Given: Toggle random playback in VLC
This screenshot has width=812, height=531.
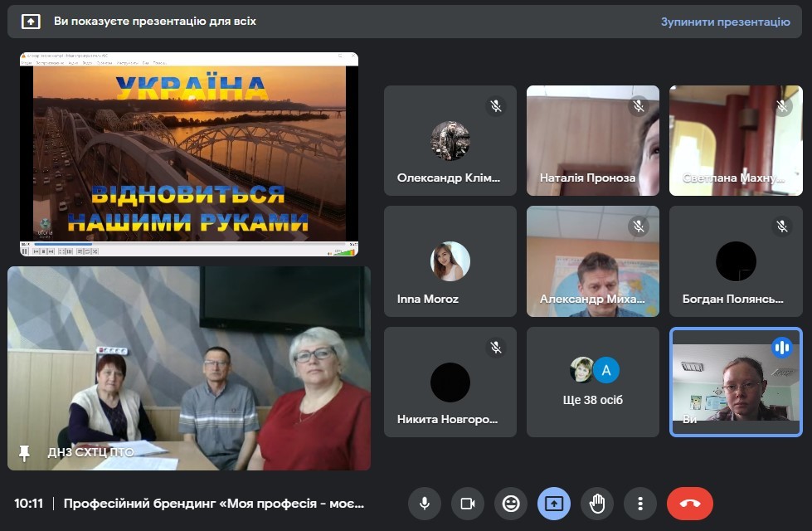Looking at the screenshot, I should (x=95, y=251).
